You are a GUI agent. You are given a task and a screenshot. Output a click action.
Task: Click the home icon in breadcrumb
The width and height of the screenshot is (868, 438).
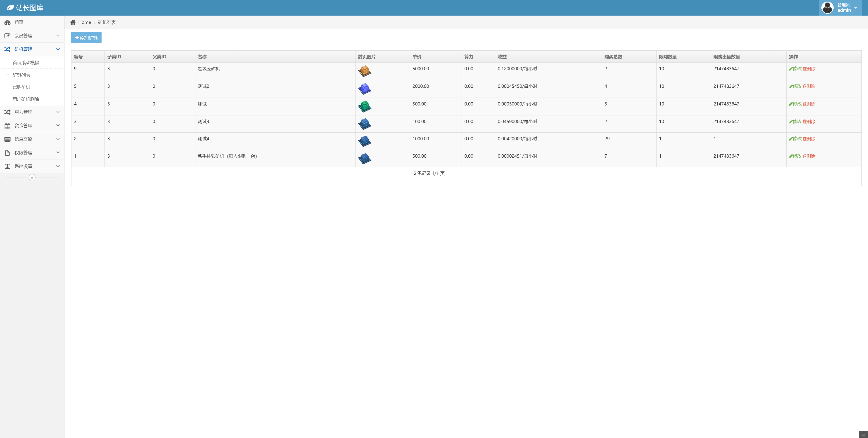[x=73, y=22]
